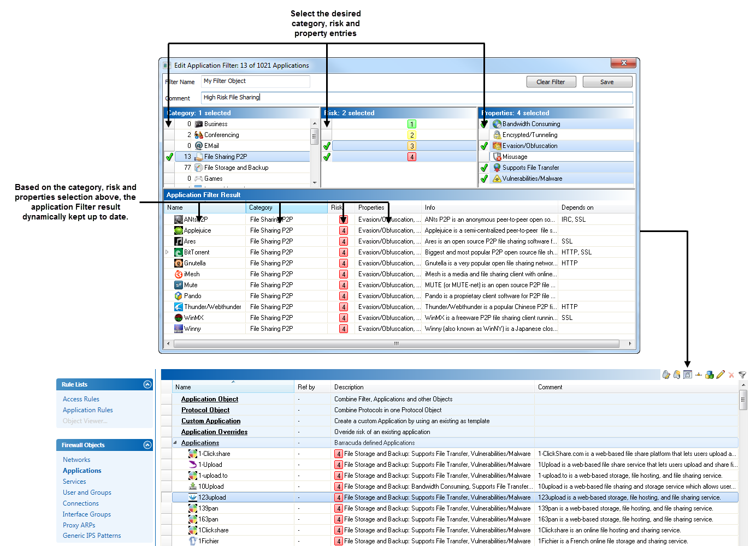This screenshot has width=756, height=546.
Task: Expand the BitTorrent row
Action: [x=167, y=252]
